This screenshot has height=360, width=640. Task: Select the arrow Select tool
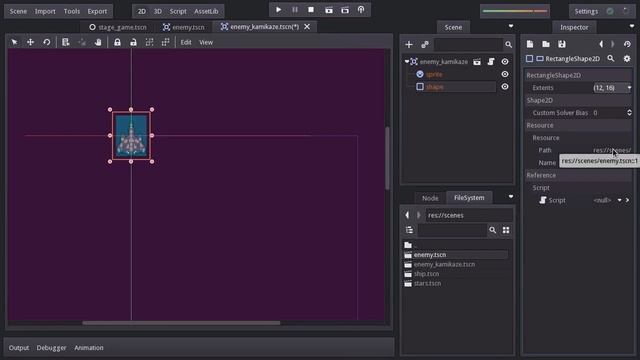tap(14, 42)
